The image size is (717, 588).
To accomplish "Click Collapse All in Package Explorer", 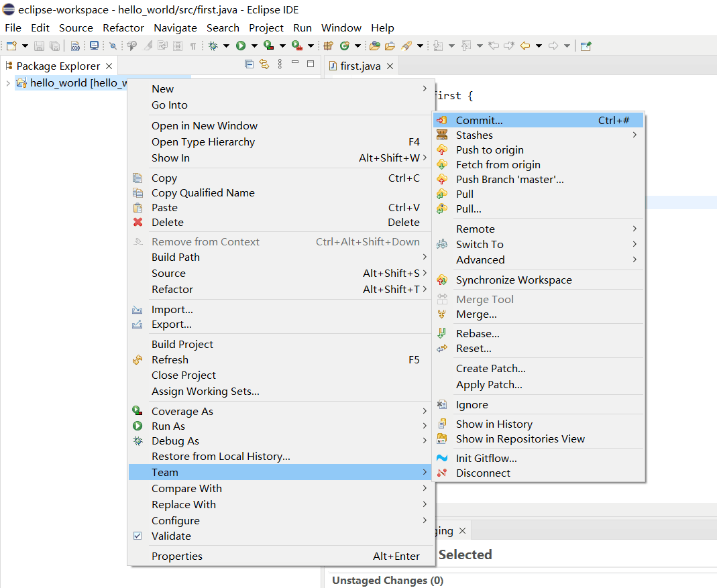I will (250, 64).
